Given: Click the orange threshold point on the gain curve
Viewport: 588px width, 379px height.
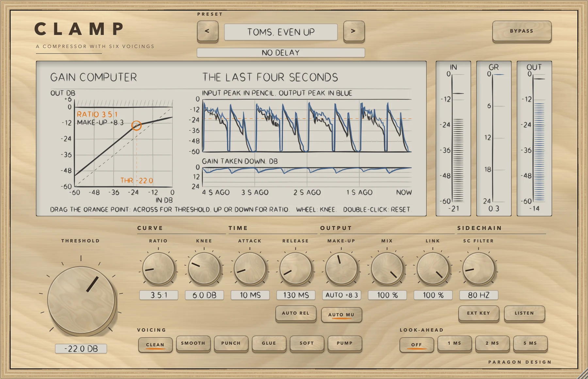Looking at the screenshot, I should click(136, 125).
